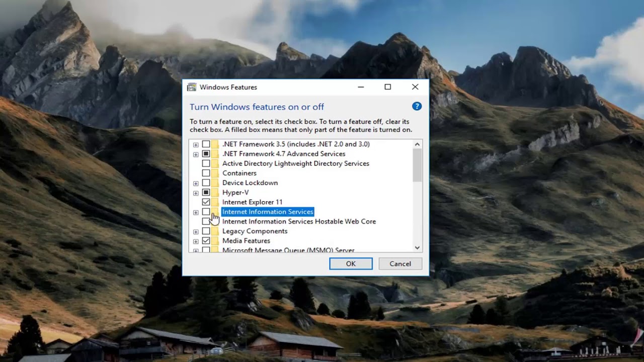Viewport: 644px width, 362px height.
Task: Click the feature list scrollbar thumb
Action: pyautogui.click(x=417, y=165)
